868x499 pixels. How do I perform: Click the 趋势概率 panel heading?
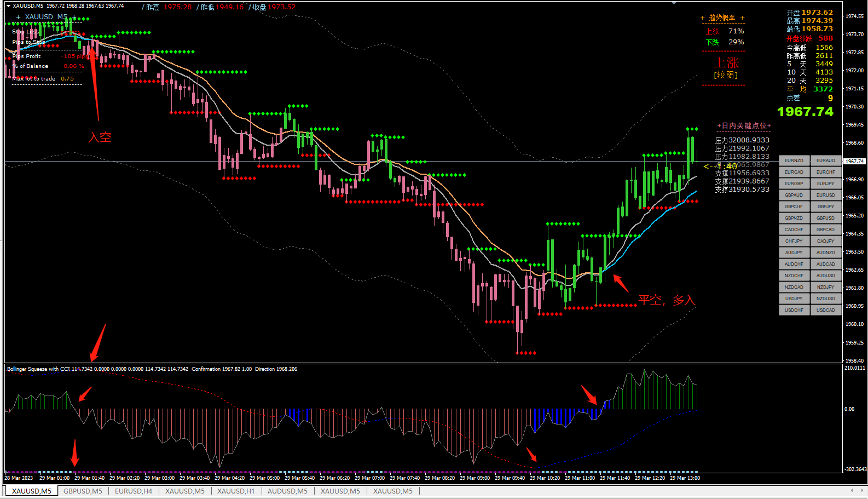coord(722,18)
